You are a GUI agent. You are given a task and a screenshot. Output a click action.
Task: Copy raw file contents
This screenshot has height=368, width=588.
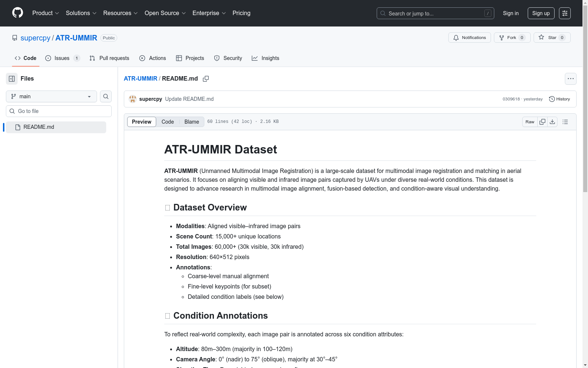click(x=542, y=122)
